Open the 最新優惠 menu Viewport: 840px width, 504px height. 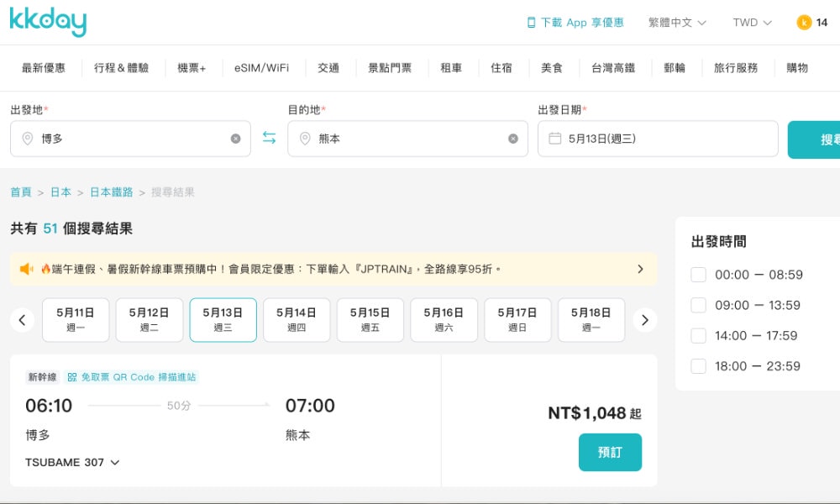pos(44,68)
